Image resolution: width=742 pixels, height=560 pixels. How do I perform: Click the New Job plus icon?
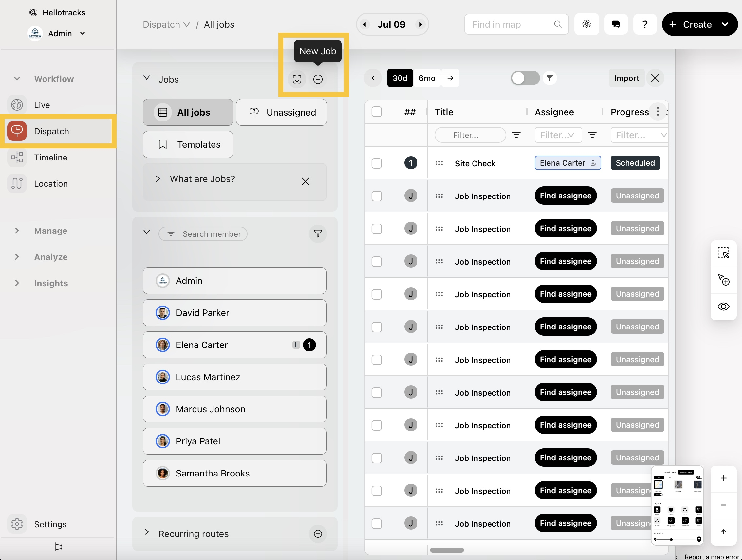tap(318, 79)
